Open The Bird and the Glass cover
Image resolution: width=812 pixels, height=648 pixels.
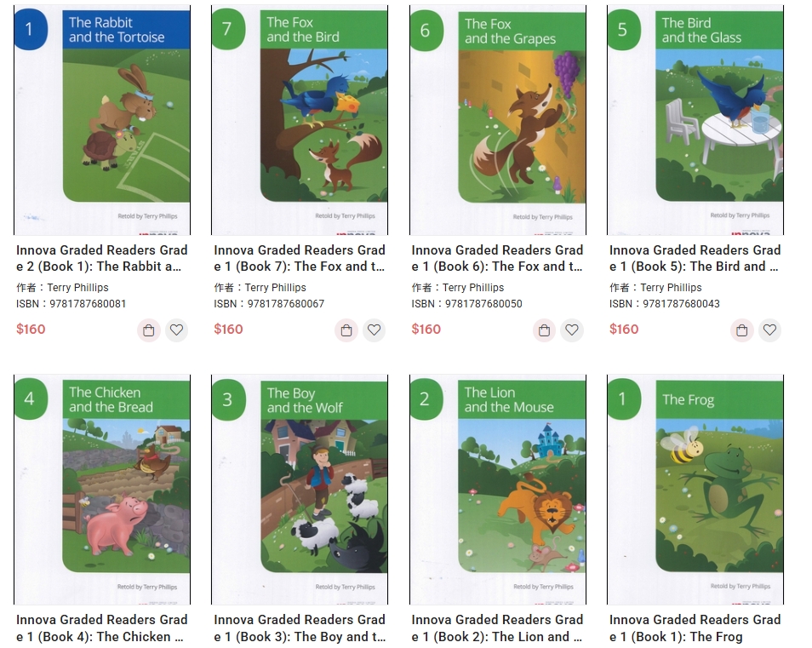695,120
